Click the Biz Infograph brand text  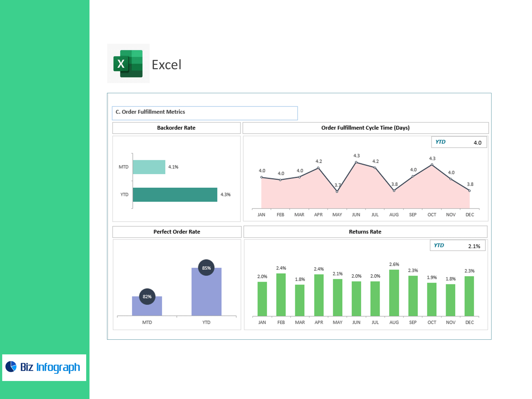pos(50,367)
